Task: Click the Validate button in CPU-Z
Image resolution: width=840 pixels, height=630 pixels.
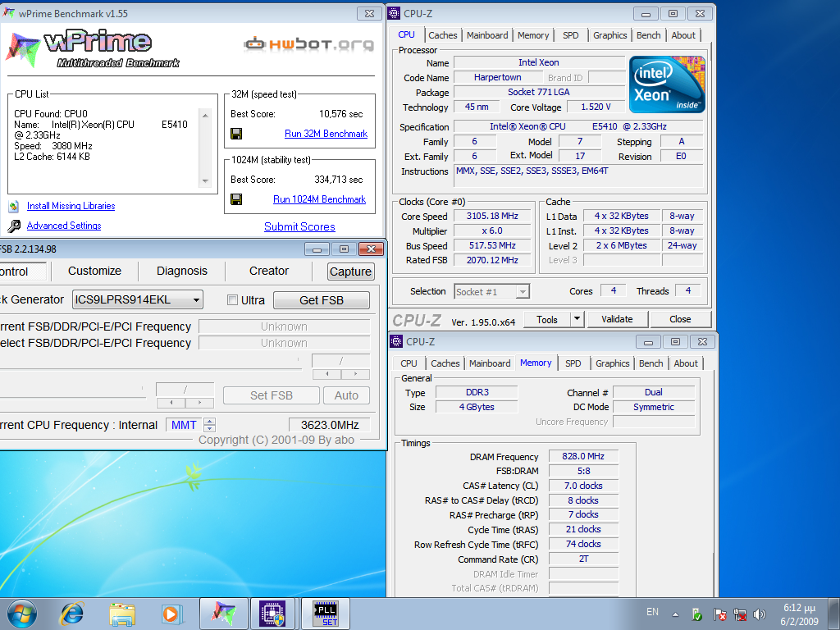Action: pyautogui.click(x=617, y=319)
